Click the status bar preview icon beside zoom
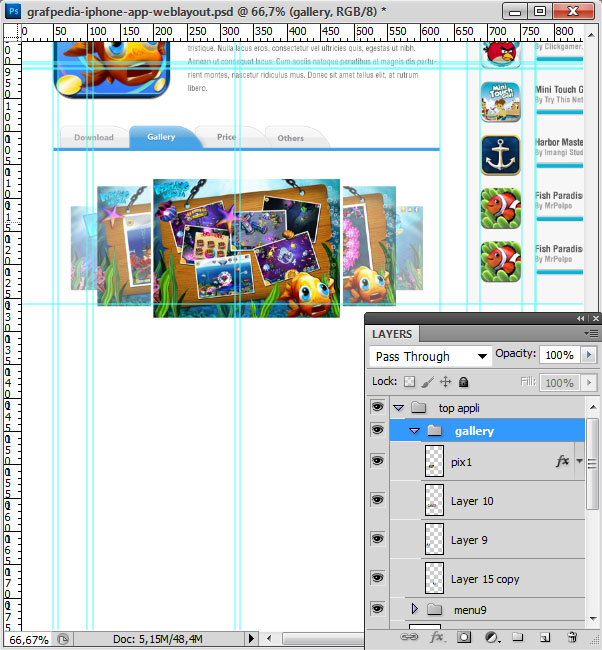This screenshot has width=602, height=650. [x=63, y=639]
